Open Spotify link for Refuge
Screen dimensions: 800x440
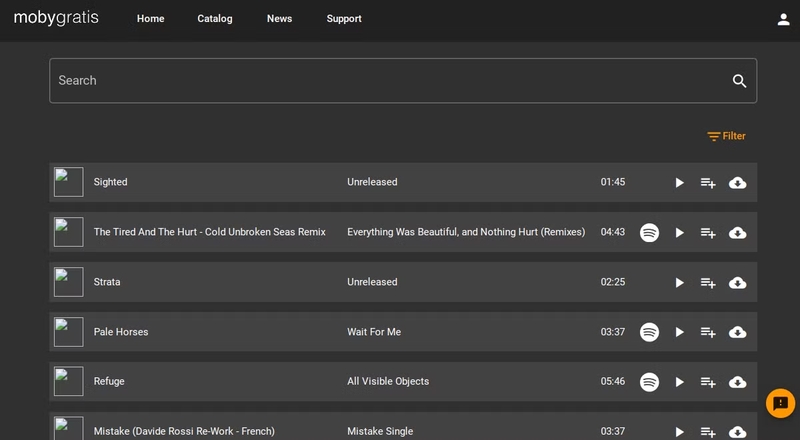[x=649, y=382]
